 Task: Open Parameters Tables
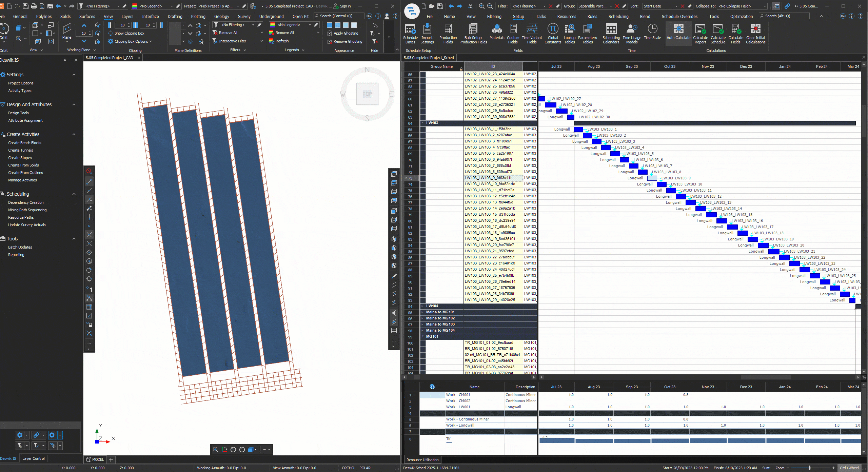tap(587, 34)
